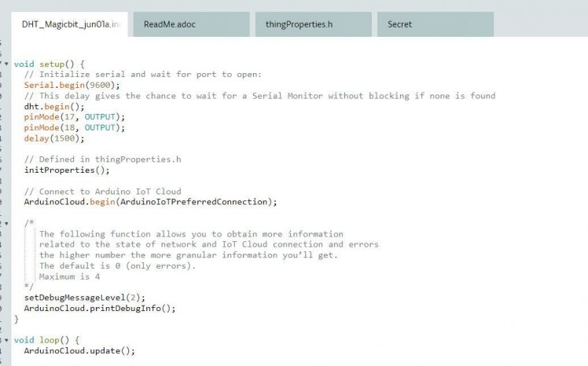This screenshot has height=366, width=588.
Task: Place cursor on Serial.begin(9600) line
Action: 72,85
